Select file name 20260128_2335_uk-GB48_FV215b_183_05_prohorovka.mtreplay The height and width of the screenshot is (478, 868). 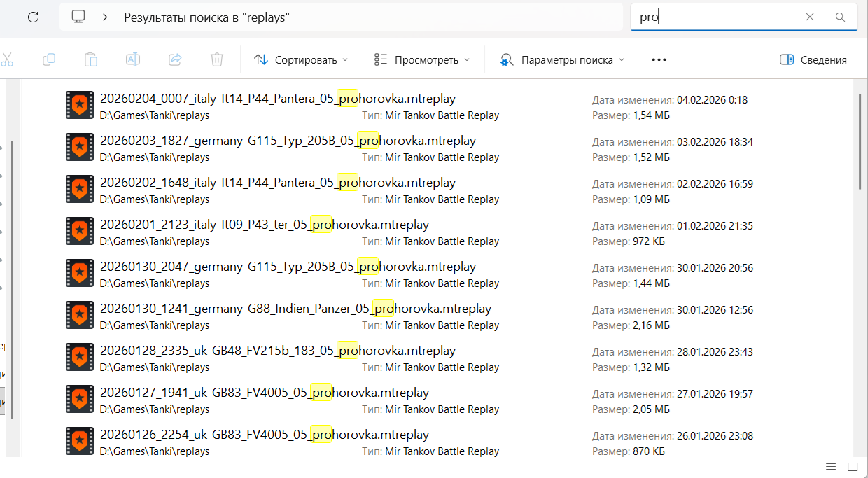click(278, 351)
